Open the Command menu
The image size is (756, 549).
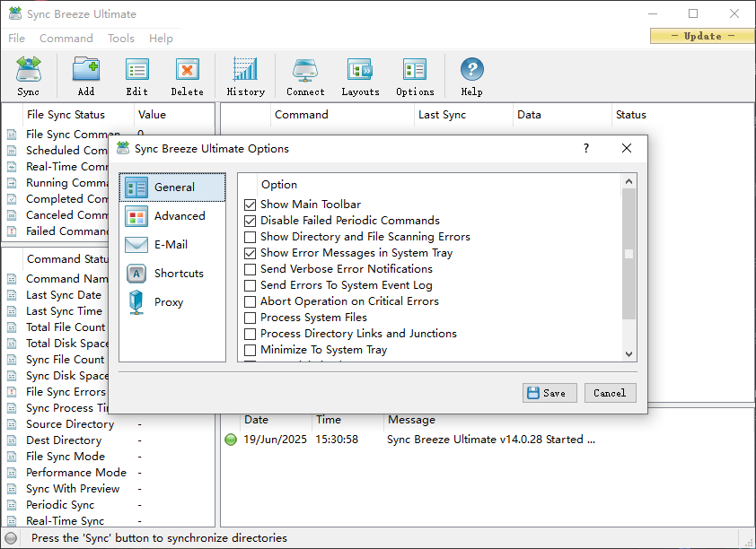(x=66, y=38)
